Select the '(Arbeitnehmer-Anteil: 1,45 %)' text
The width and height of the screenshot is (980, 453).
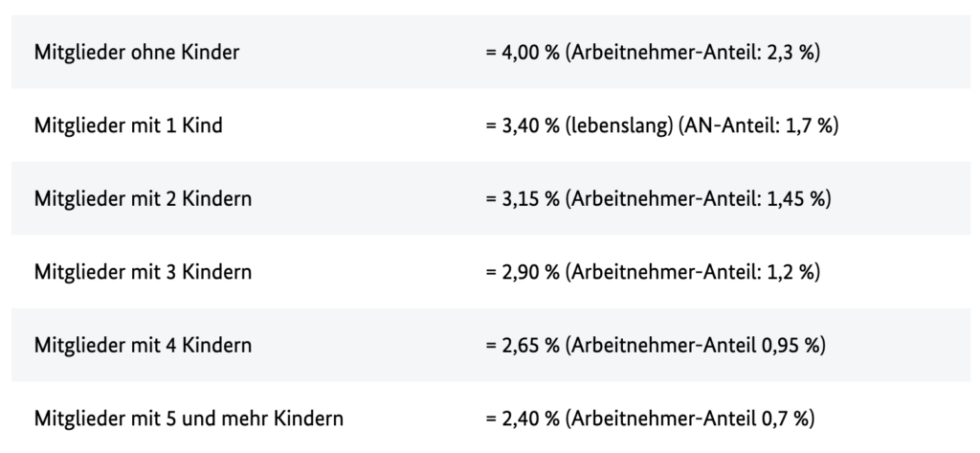[698, 199]
